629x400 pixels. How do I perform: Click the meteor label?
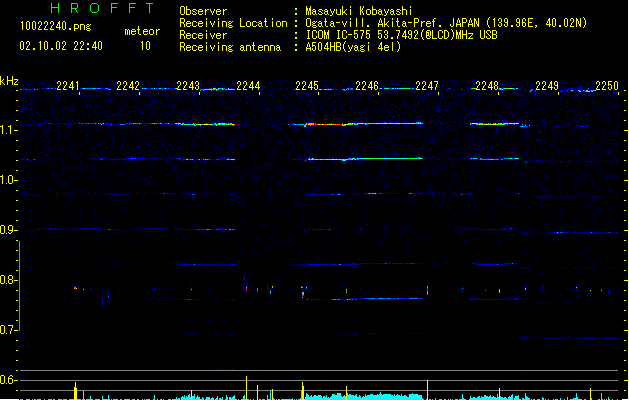[142, 31]
